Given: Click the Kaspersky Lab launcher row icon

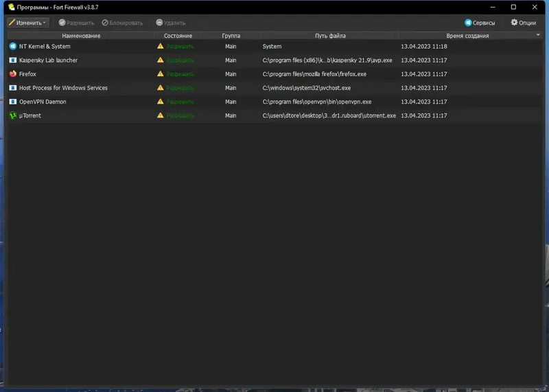Looking at the screenshot, I should 13,60.
